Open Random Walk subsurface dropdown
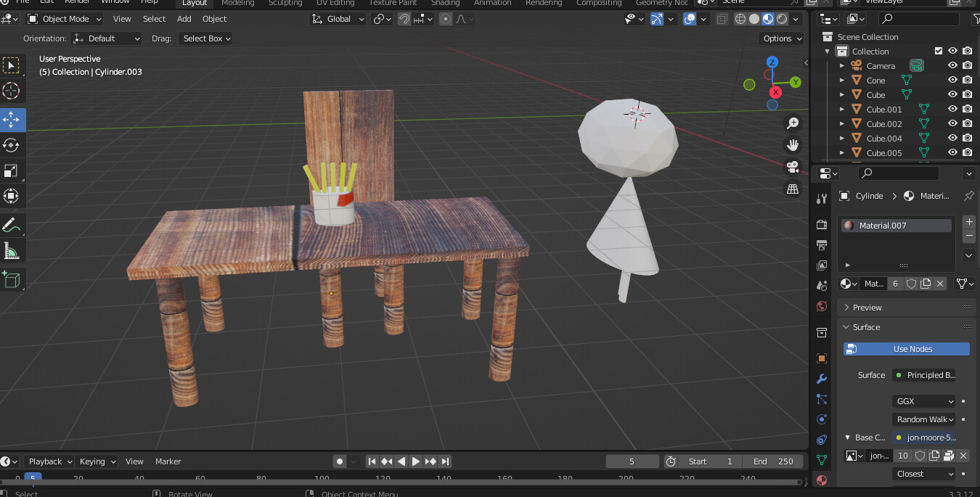980x497 pixels. point(923,419)
